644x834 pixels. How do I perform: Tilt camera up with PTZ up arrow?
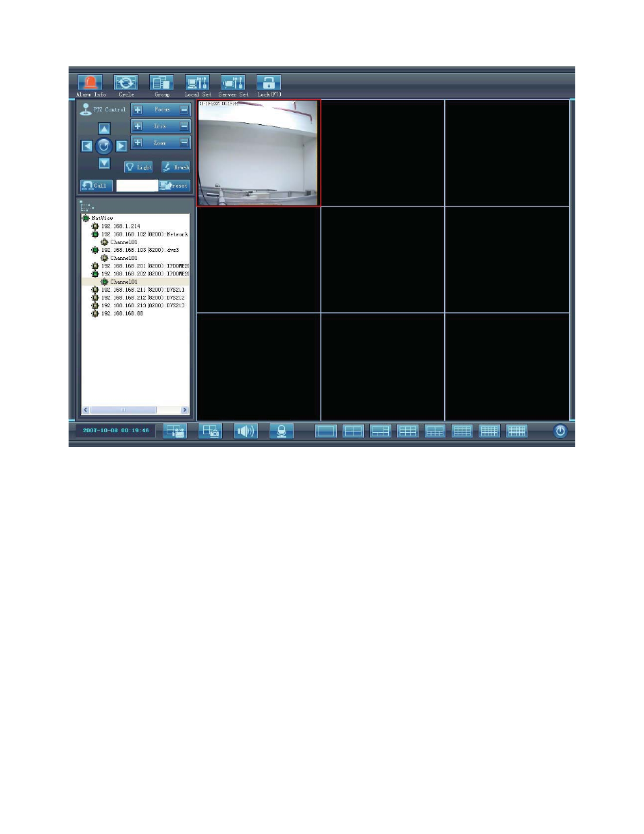coord(104,128)
